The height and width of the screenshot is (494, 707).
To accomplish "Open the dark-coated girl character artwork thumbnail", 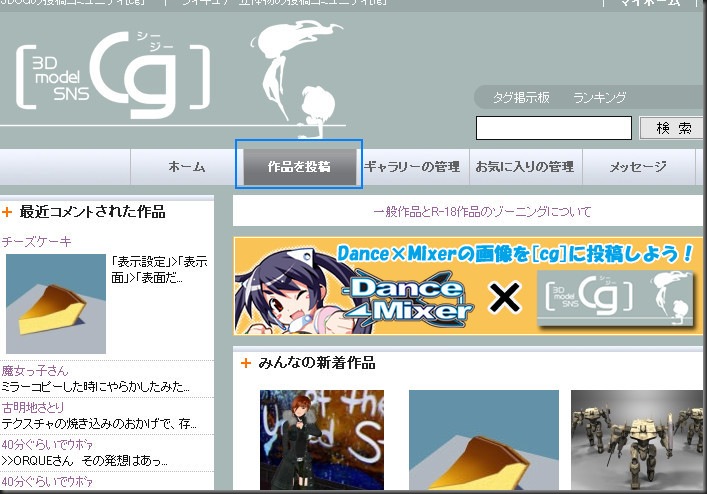I will [x=322, y=440].
